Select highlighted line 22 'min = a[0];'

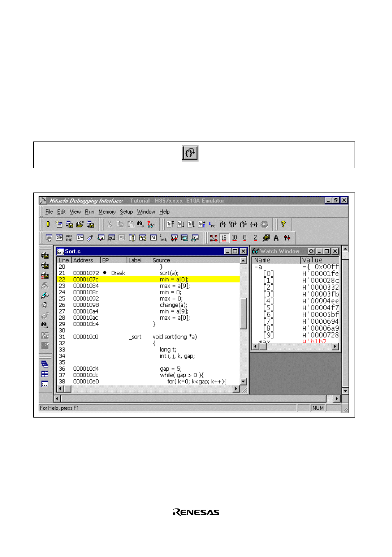(174, 280)
